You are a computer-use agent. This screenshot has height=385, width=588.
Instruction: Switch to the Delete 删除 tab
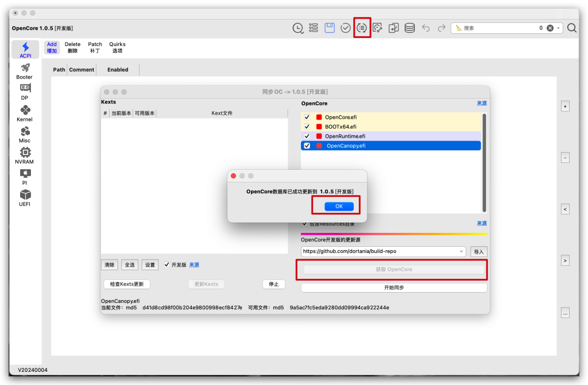72,47
